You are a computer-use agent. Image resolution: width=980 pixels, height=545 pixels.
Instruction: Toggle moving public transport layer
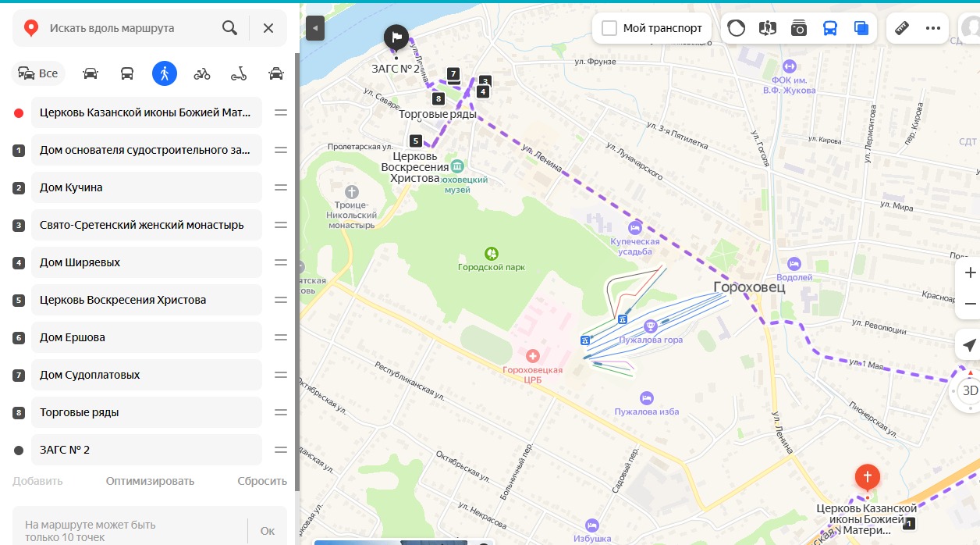830,28
